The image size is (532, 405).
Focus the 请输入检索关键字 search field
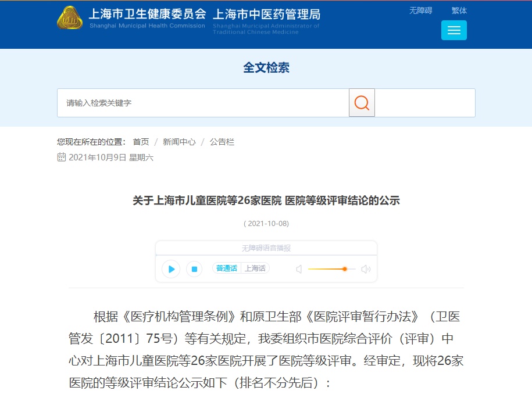203,103
